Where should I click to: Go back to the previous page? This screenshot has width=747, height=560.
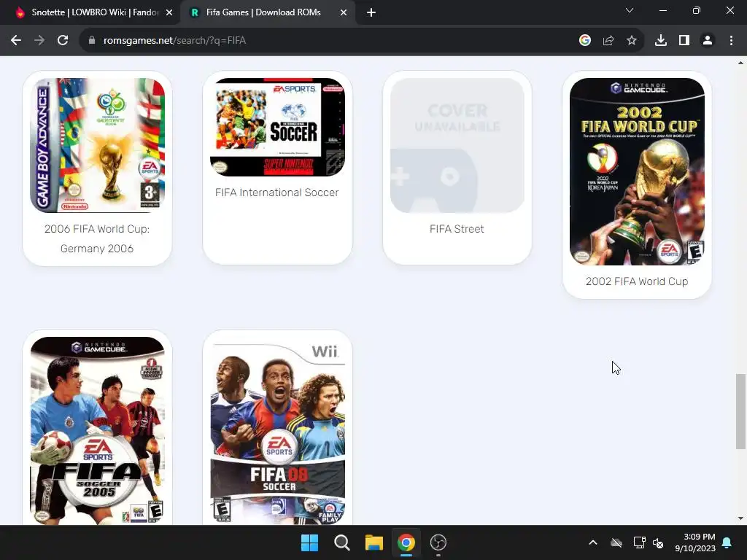[x=16, y=41]
